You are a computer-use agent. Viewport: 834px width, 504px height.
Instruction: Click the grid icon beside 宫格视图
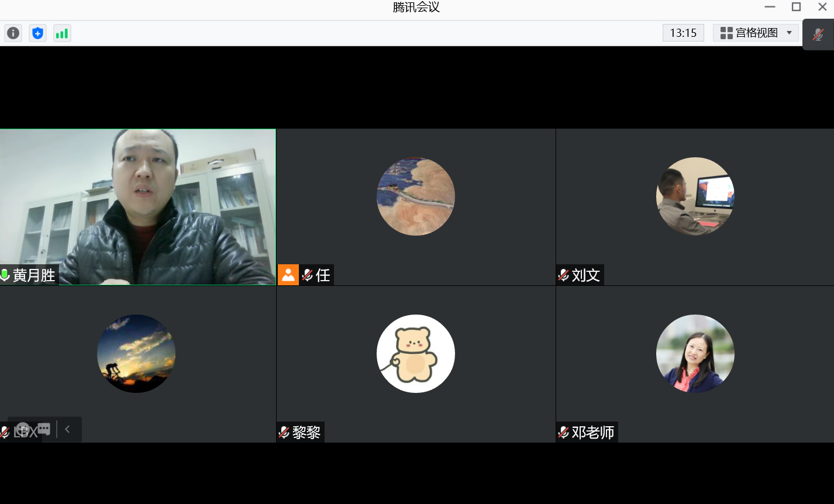click(726, 33)
